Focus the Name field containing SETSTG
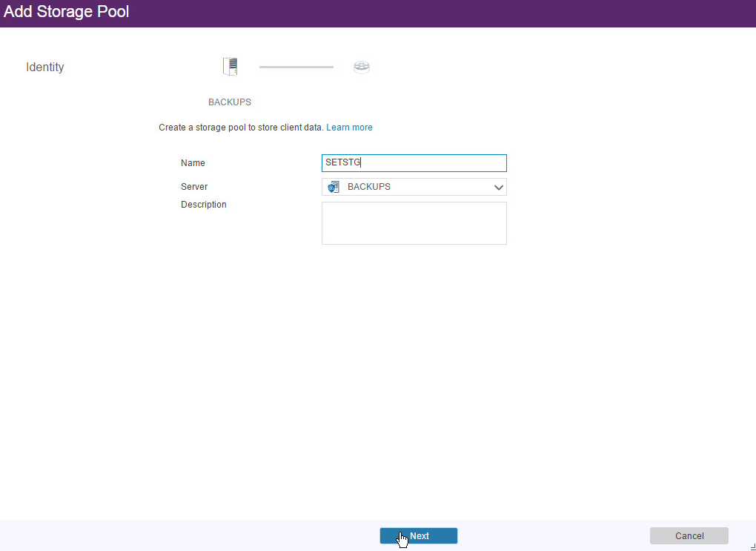The width and height of the screenshot is (756, 551). click(414, 163)
